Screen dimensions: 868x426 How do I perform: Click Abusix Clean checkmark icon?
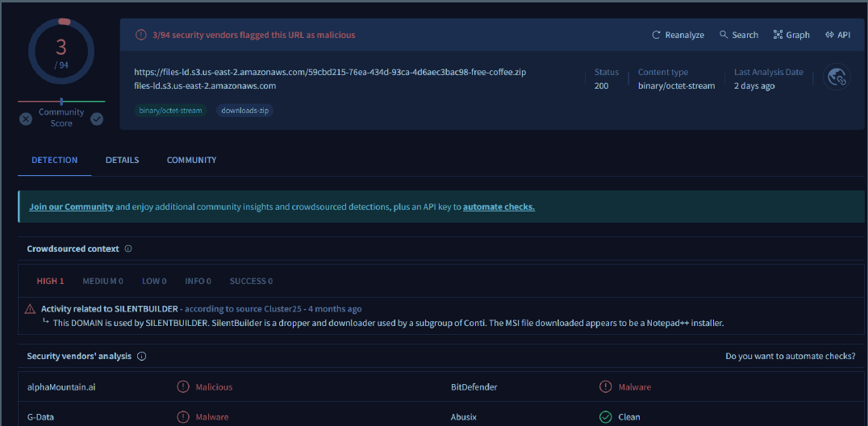click(x=606, y=416)
